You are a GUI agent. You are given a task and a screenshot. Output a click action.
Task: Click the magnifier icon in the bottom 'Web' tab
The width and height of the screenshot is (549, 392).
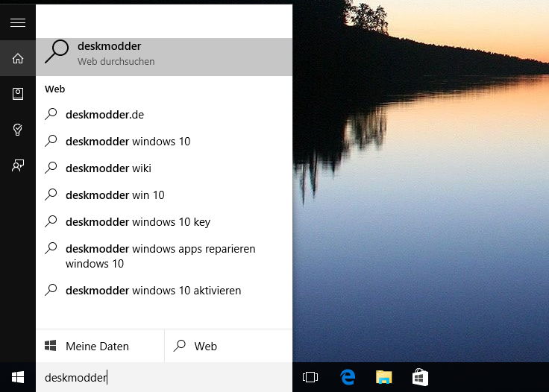(179, 346)
